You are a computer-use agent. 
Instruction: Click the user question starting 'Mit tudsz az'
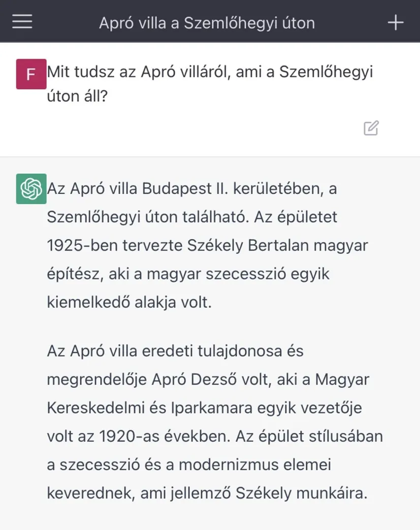[210, 72]
